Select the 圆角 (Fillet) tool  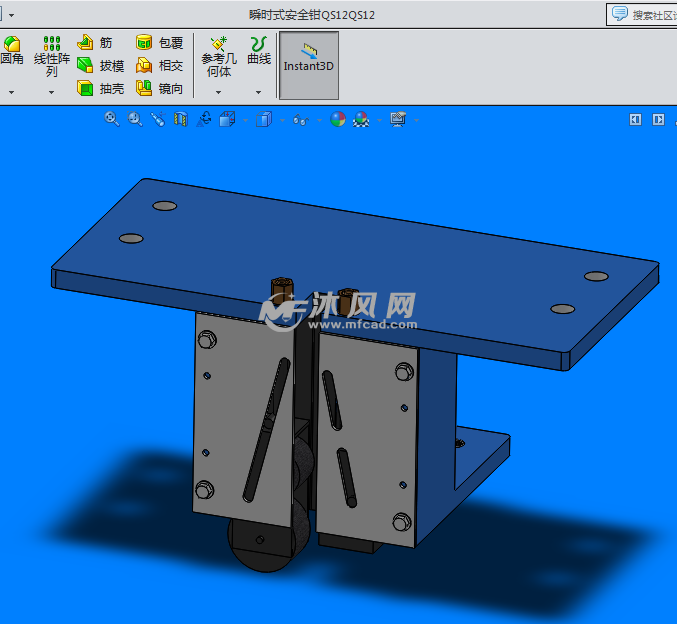11,51
